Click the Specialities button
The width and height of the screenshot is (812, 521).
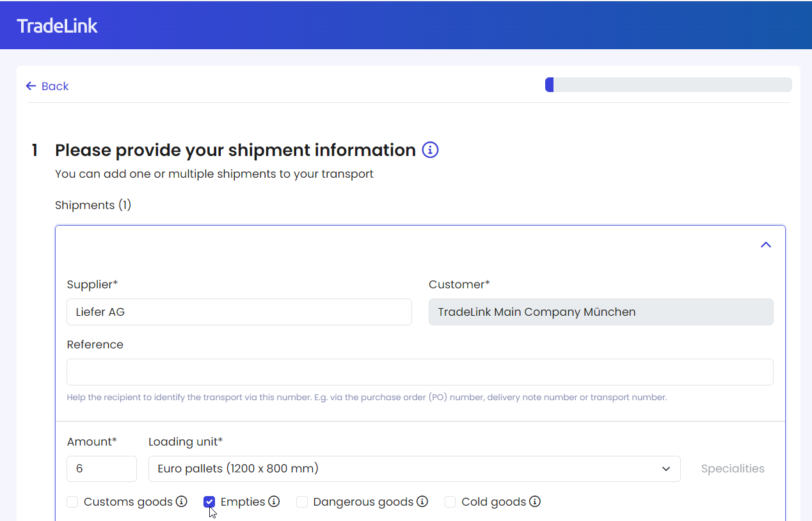point(732,469)
